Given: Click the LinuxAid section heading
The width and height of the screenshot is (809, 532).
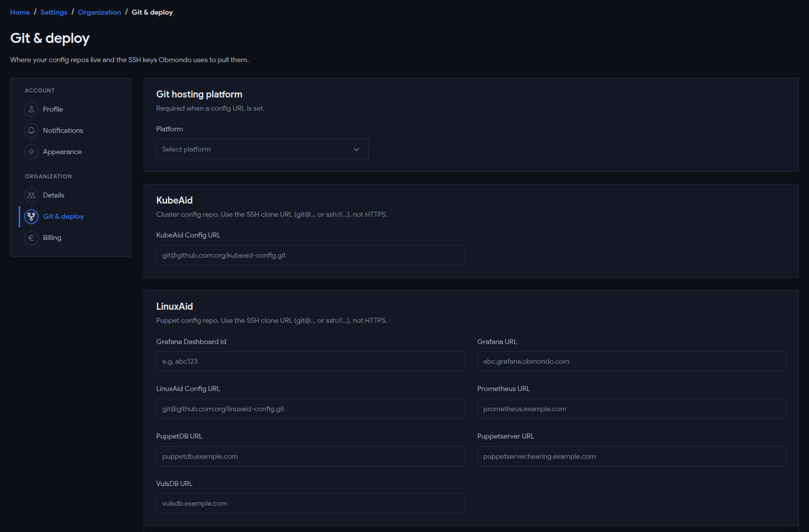Looking at the screenshot, I should pyautogui.click(x=174, y=307).
